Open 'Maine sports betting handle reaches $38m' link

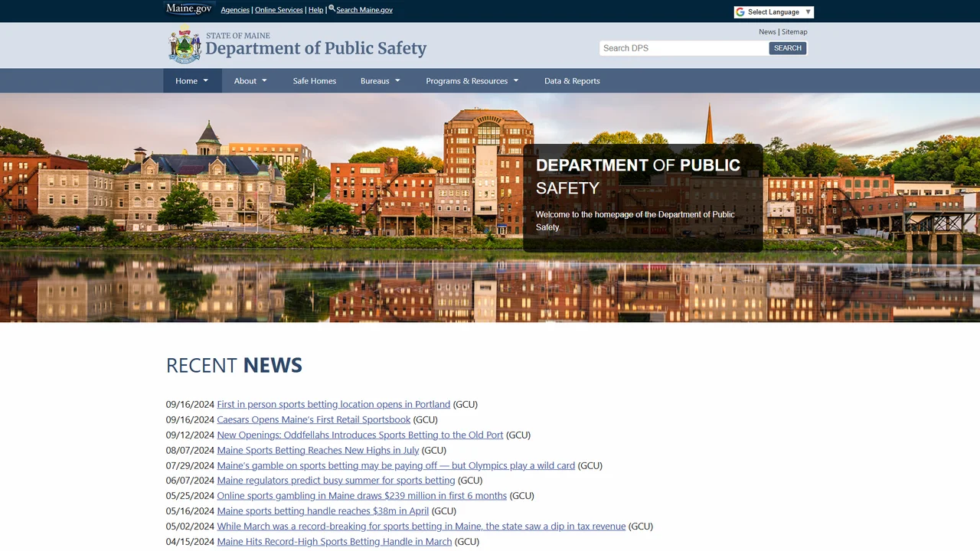pyautogui.click(x=323, y=511)
